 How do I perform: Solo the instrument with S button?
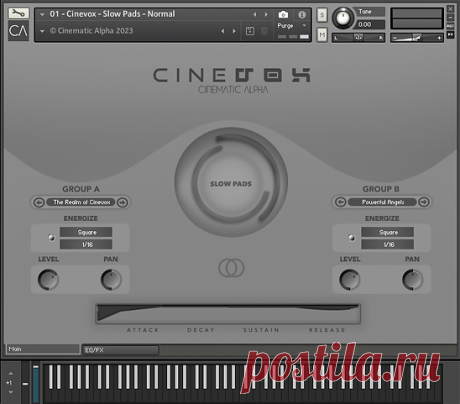pos(322,15)
